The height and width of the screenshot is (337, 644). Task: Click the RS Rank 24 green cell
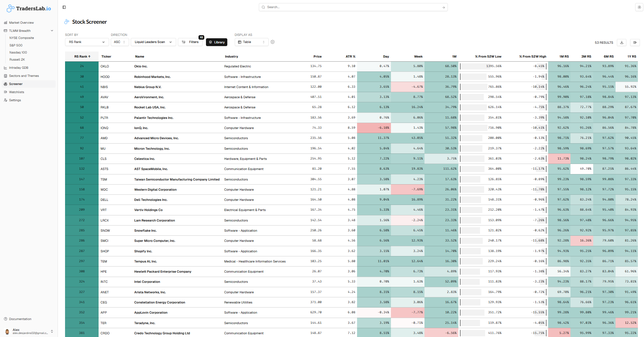(82, 66)
